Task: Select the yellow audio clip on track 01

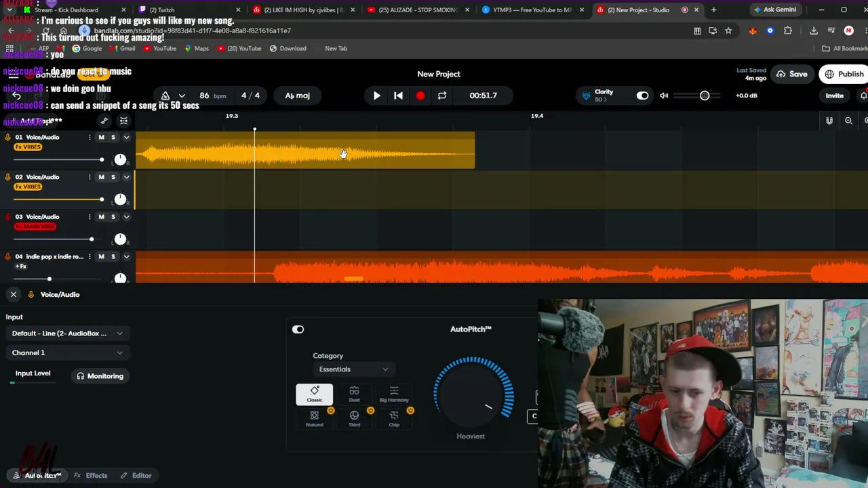Action: (305, 150)
